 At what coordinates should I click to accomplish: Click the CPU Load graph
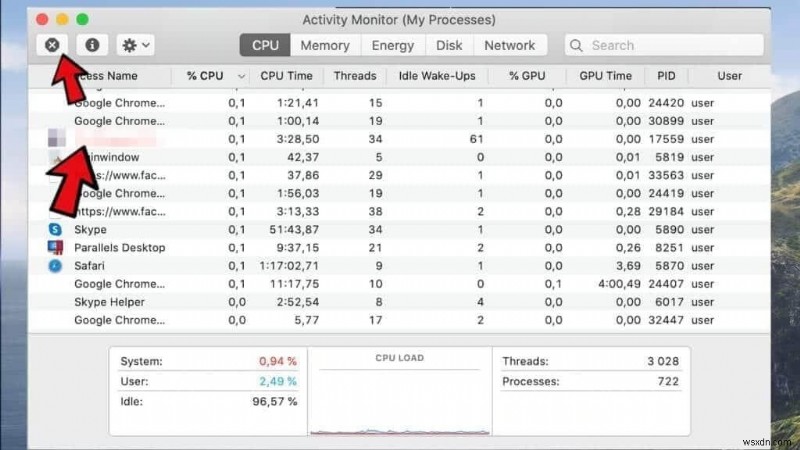point(400,395)
